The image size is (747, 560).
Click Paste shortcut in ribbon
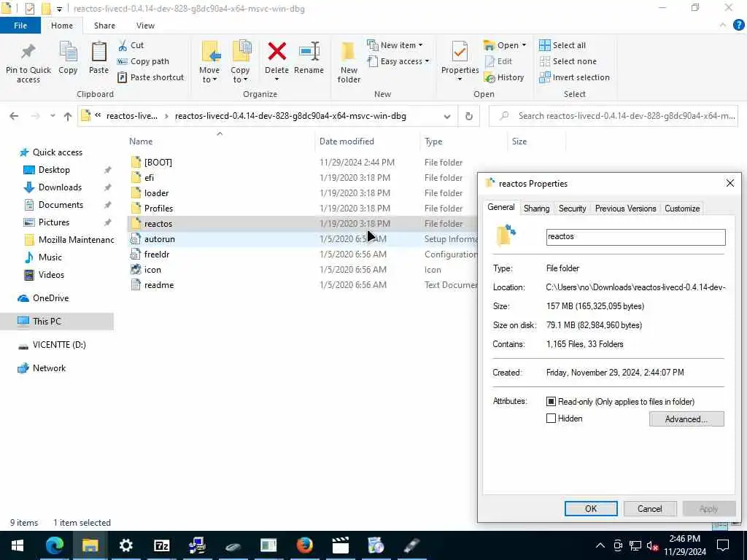(x=150, y=77)
